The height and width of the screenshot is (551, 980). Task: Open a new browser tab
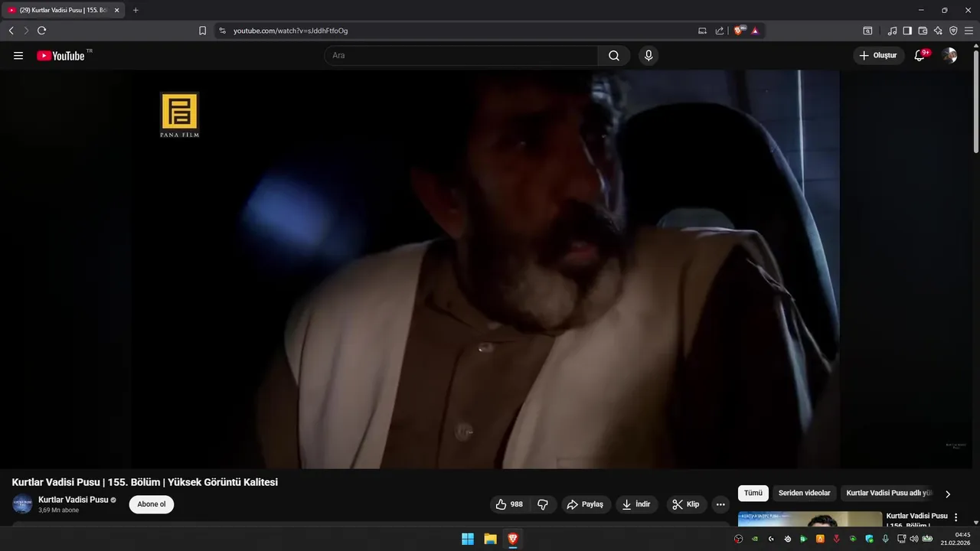[136, 10]
